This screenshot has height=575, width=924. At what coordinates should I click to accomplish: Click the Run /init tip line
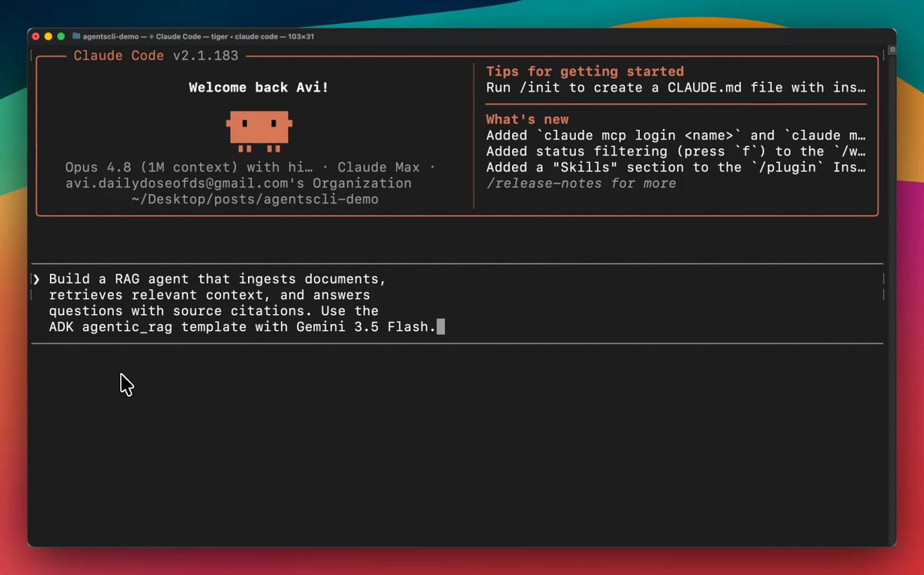point(676,88)
